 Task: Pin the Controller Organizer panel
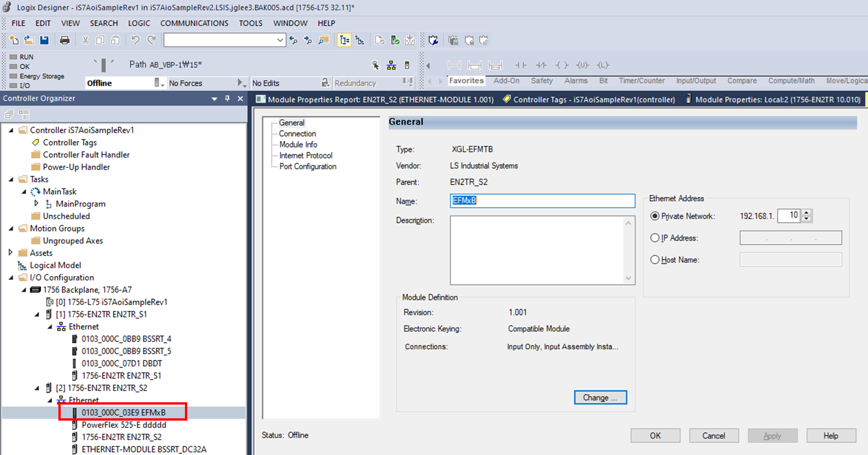(227, 99)
